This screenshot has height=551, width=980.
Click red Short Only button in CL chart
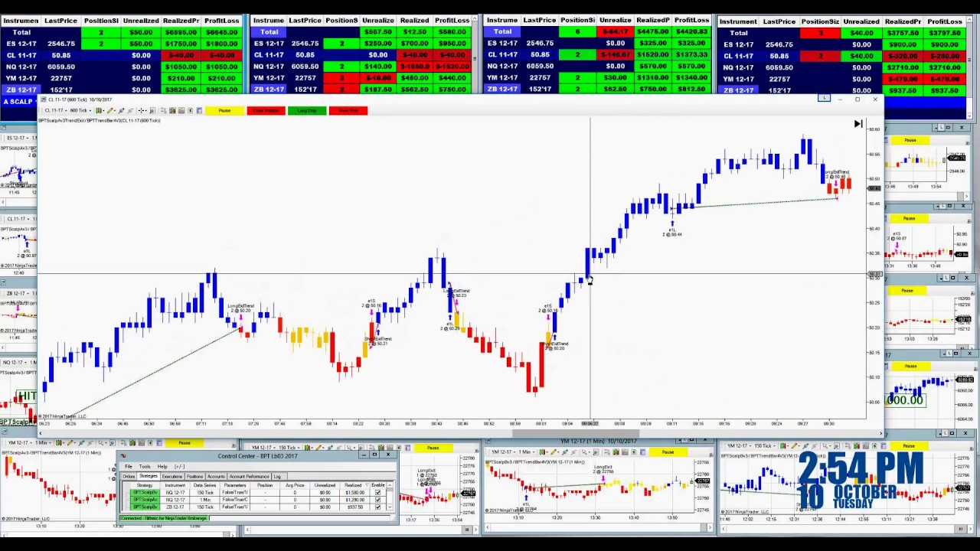(348, 111)
